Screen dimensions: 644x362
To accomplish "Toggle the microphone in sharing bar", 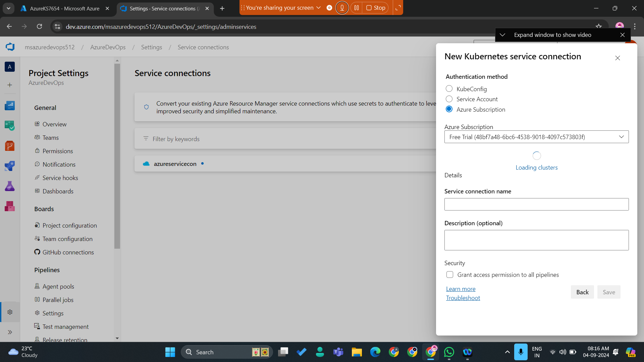I will click(x=342, y=8).
